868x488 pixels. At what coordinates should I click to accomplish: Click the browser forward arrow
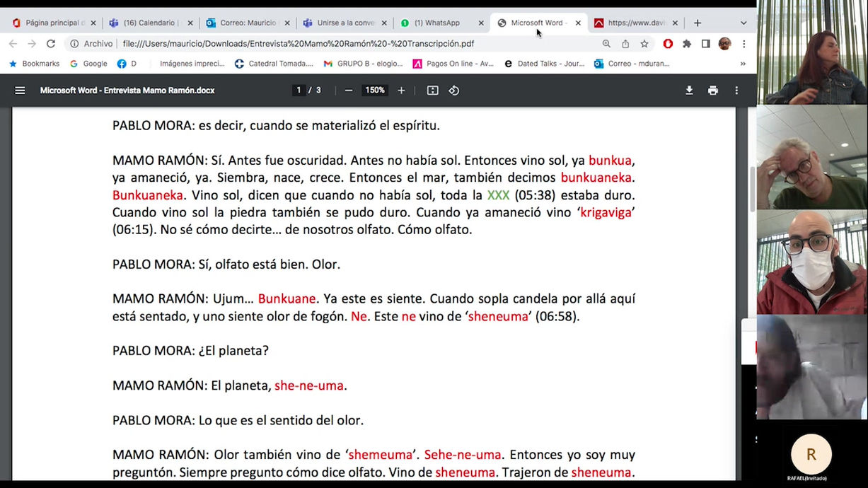click(32, 44)
